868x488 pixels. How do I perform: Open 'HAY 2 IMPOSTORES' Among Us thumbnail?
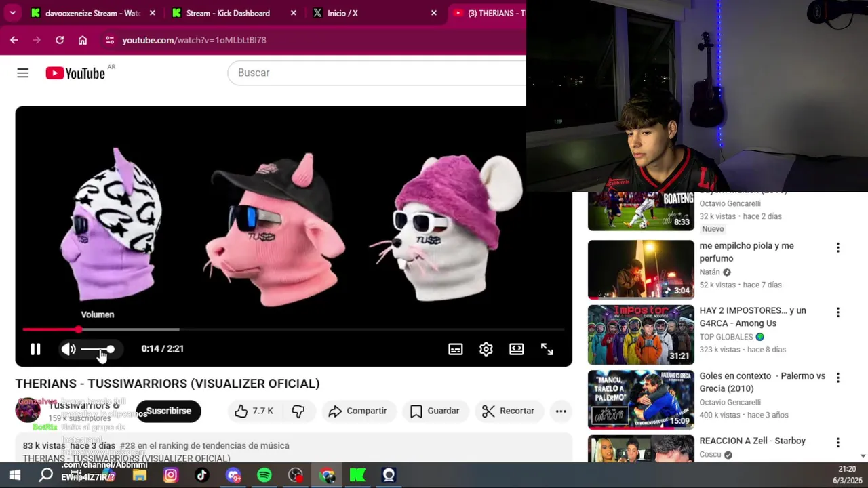[641, 334]
